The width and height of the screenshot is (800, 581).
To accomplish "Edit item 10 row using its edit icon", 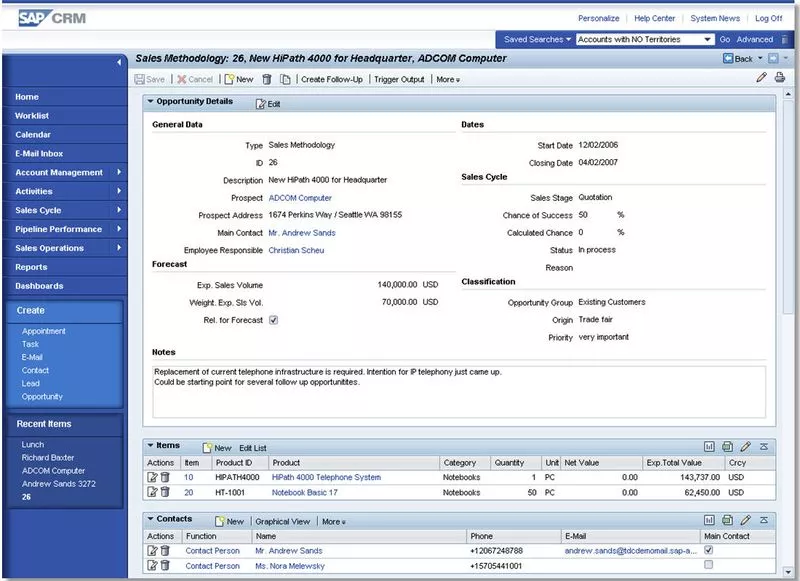I will (153, 478).
